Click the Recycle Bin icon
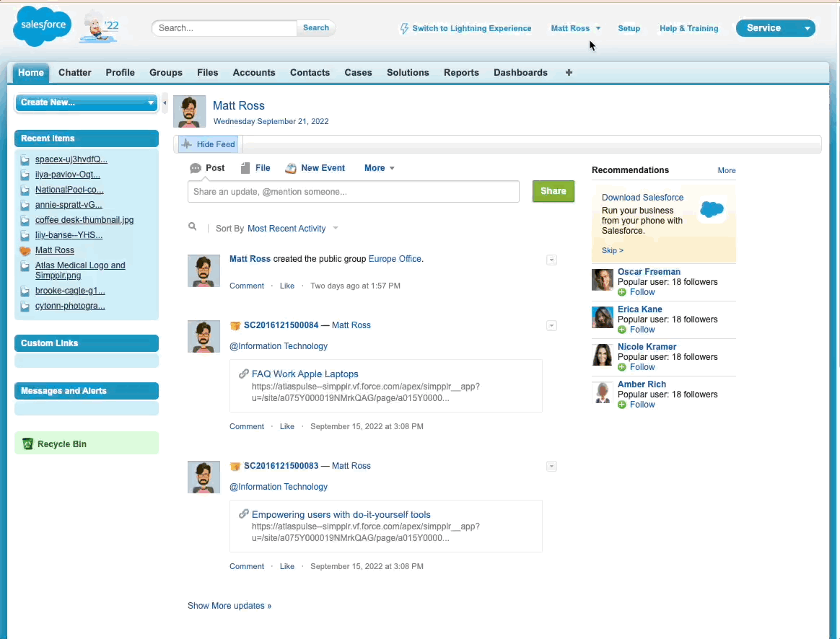The width and height of the screenshot is (840, 639). pyautogui.click(x=28, y=444)
